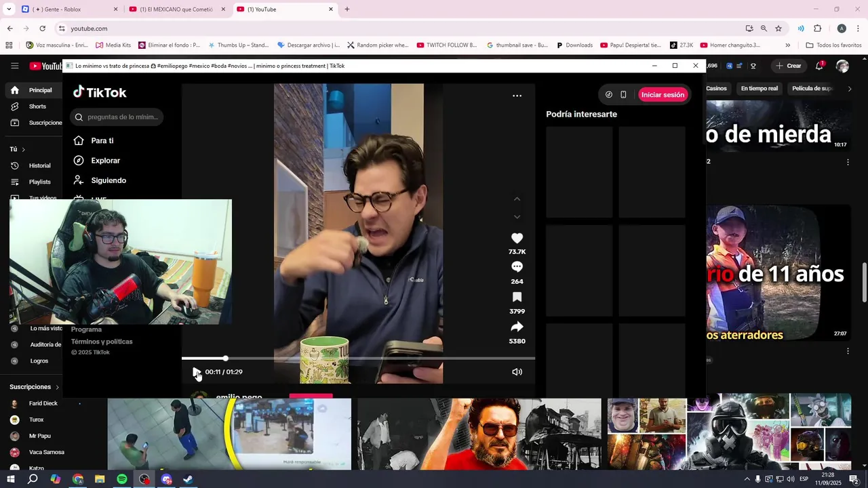Open video thumbnail 'de 11 años'
The image size is (868, 488).
click(778, 272)
